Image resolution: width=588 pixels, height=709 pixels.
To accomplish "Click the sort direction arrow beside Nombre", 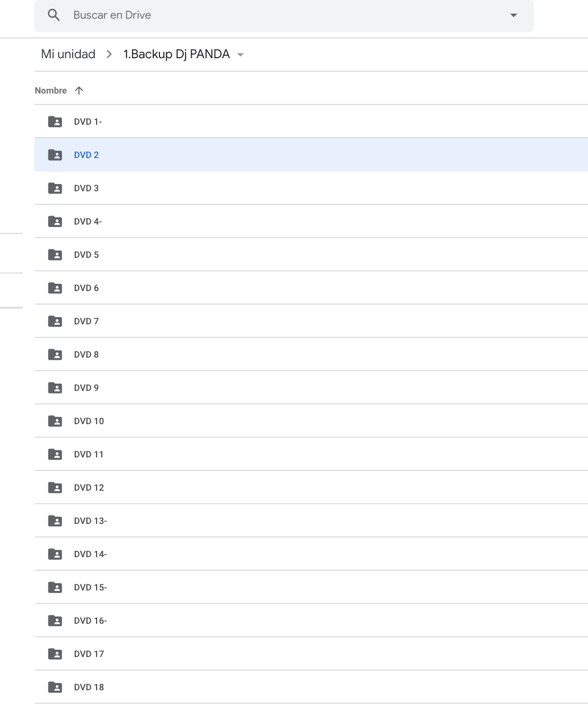I will (79, 90).
